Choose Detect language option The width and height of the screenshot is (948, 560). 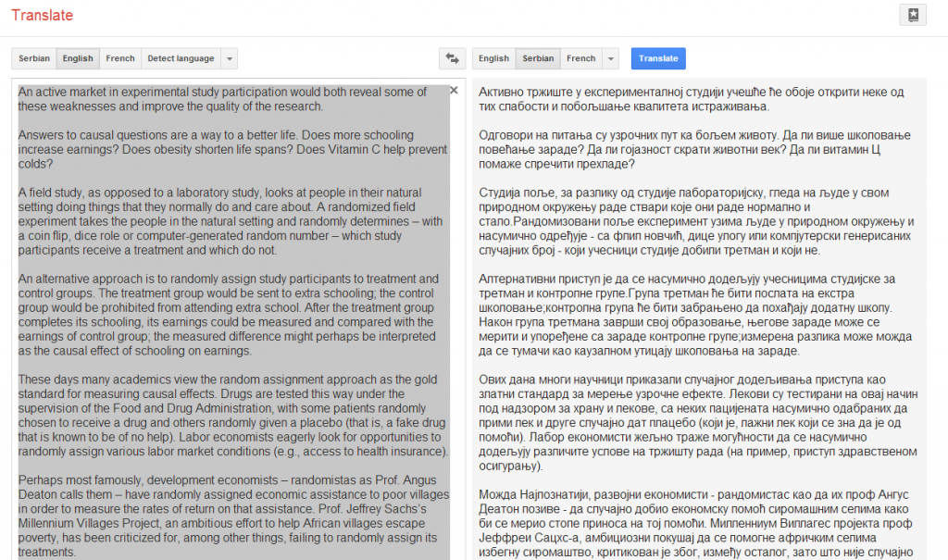[181, 58]
